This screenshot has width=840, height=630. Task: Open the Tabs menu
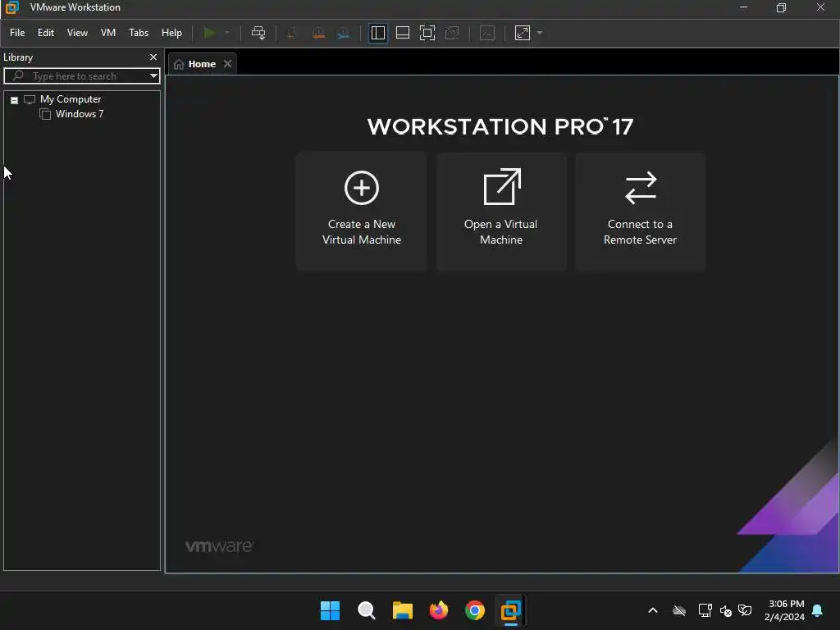[138, 33]
